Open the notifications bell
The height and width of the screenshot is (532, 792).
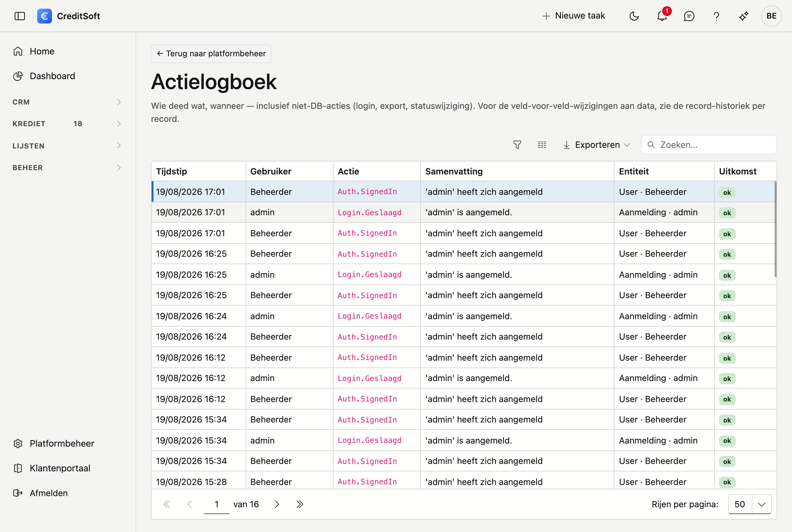662,16
